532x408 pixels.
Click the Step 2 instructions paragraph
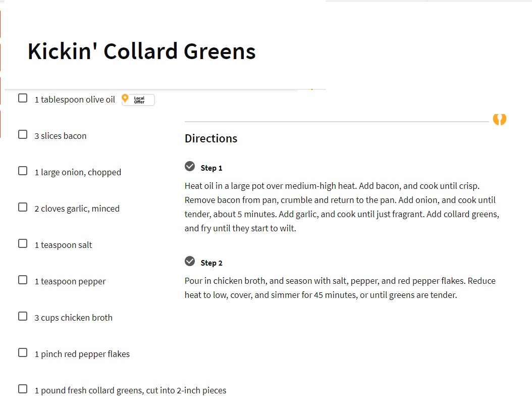[340, 288]
